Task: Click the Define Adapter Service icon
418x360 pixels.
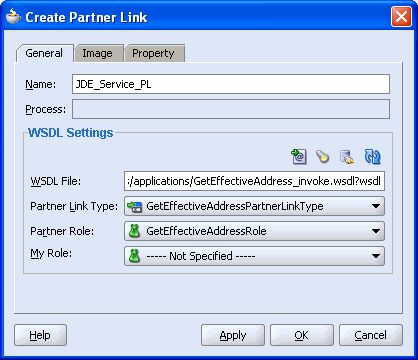Action: click(347, 157)
